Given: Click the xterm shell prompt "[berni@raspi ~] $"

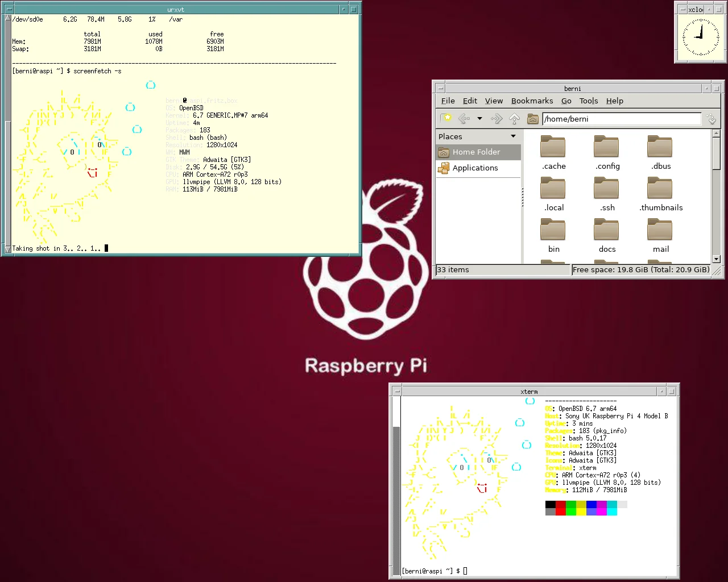Looking at the screenshot, I should (x=431, y=571).
